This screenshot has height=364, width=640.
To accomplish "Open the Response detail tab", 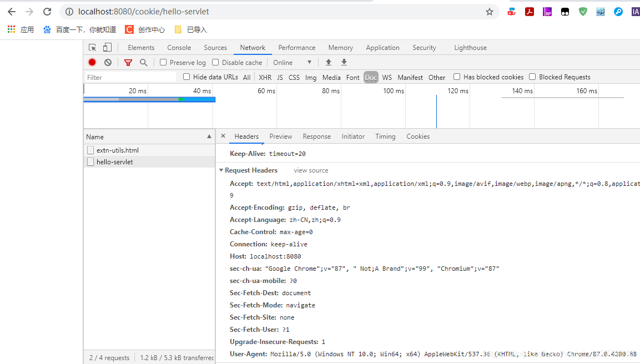I will click(317, 136).
